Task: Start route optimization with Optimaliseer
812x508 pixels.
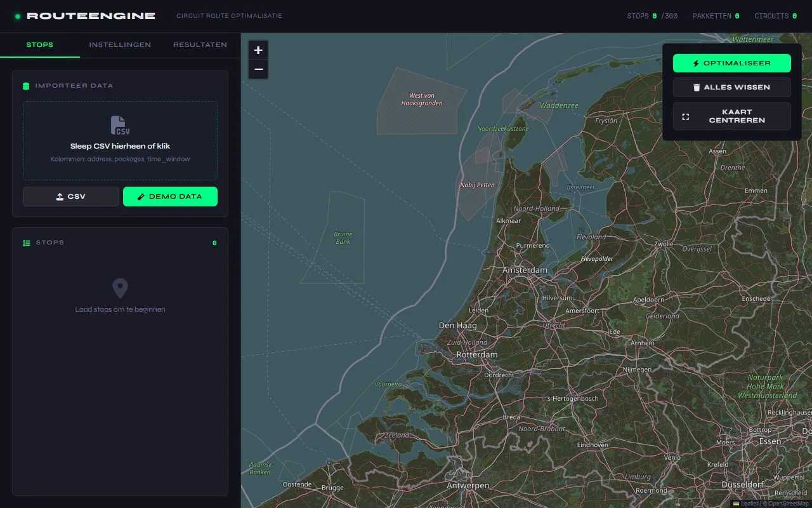Action: pos(732,63)
